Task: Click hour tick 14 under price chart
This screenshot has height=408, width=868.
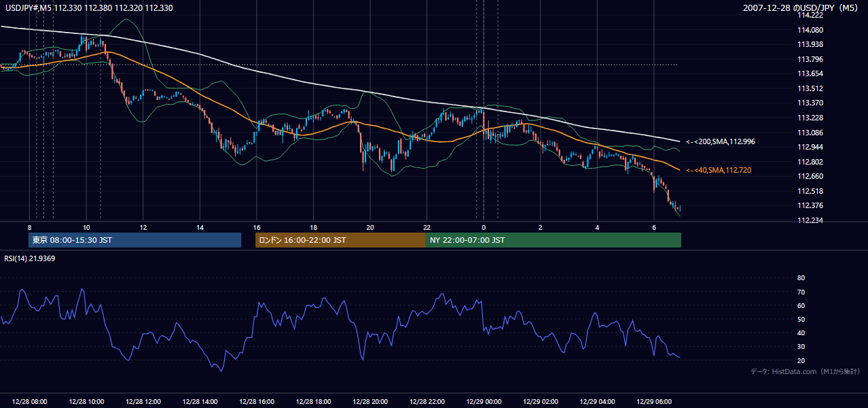Action: (200, 227)
